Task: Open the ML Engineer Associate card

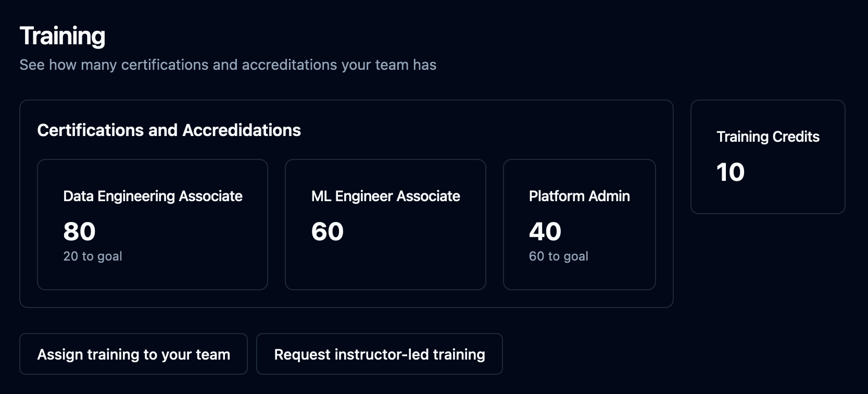Action: (x=385, y=225)
